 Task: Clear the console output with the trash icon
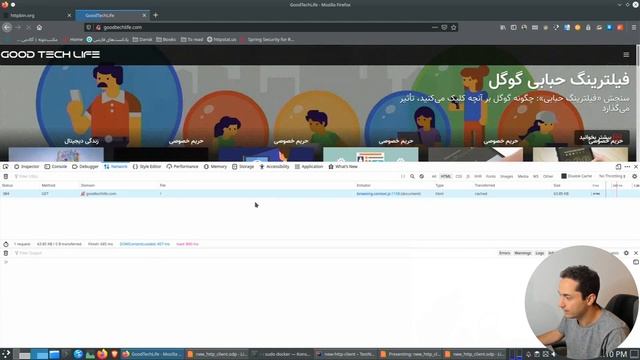coord(6,253)
